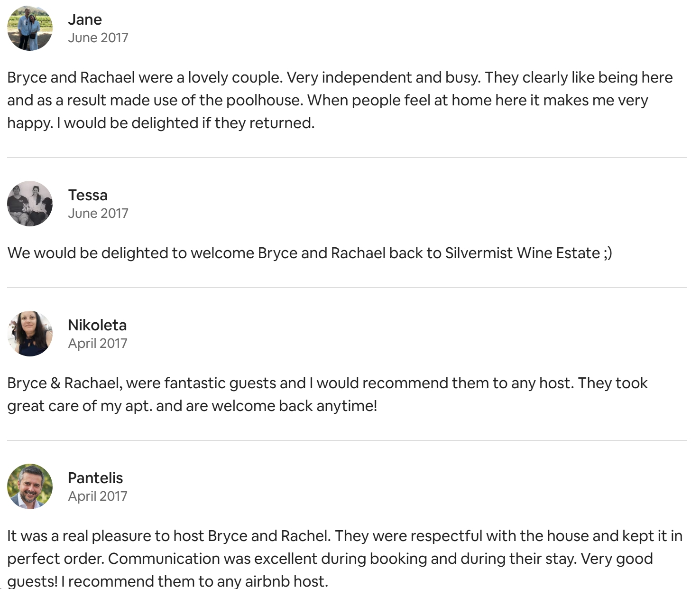Click Pantelis's profile avatar
The height and width of the screenshot is (589, 700).
tap(30, 486)
